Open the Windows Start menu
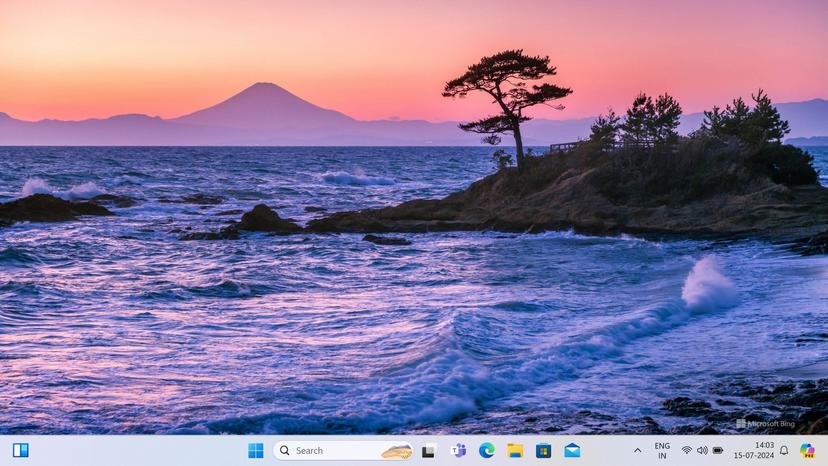 (x=256, y=450)
